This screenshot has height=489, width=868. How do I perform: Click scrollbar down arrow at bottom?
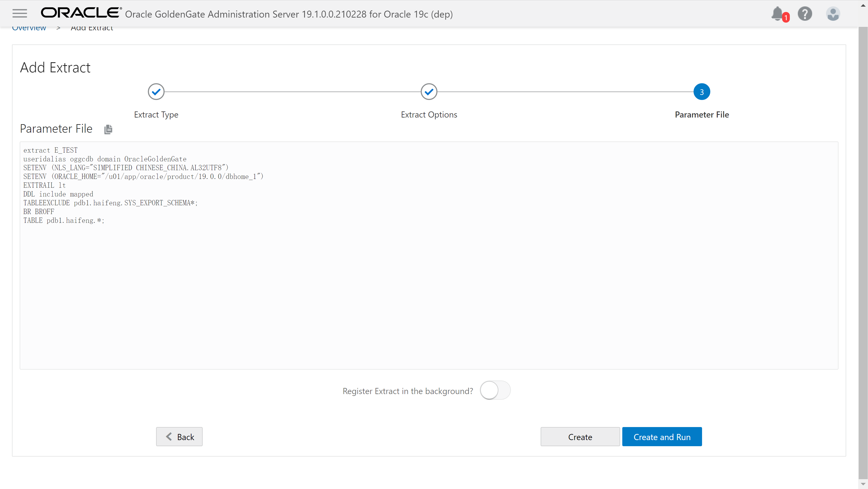(x=863, y=484)
